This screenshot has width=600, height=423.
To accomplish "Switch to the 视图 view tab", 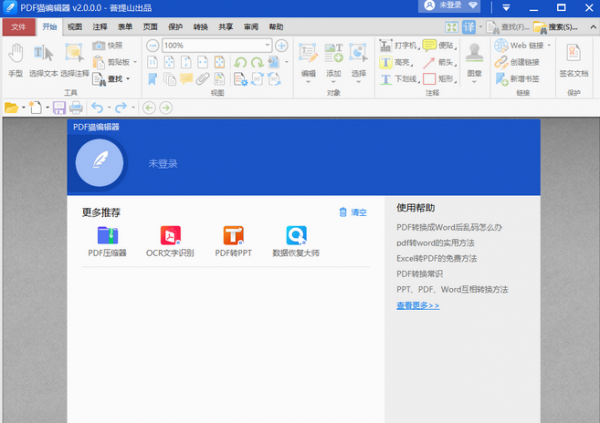I will coord(75,27).
